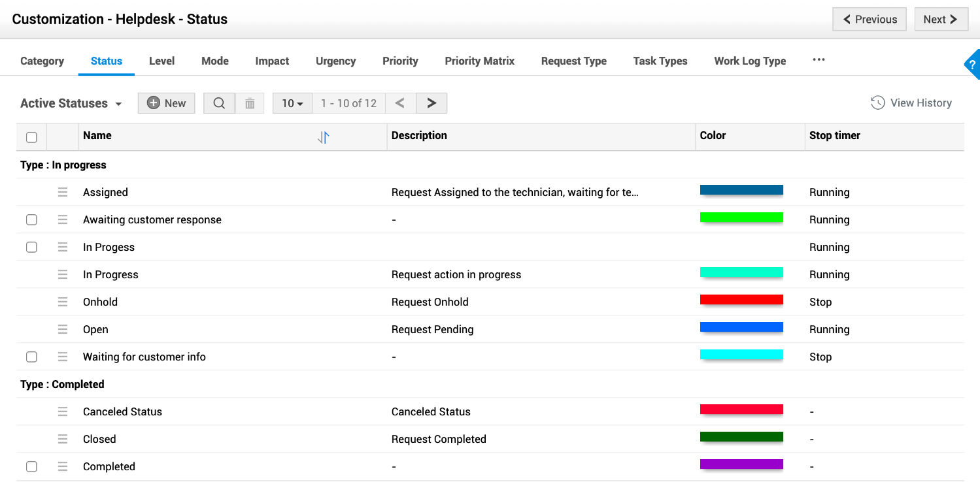Open the 10 rows-per-page dropdown
This screenshot has width=980, height=482.
point(292,103)
